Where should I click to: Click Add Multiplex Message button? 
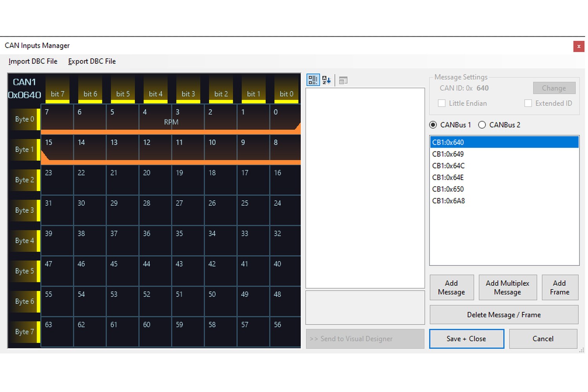point(507,287)
